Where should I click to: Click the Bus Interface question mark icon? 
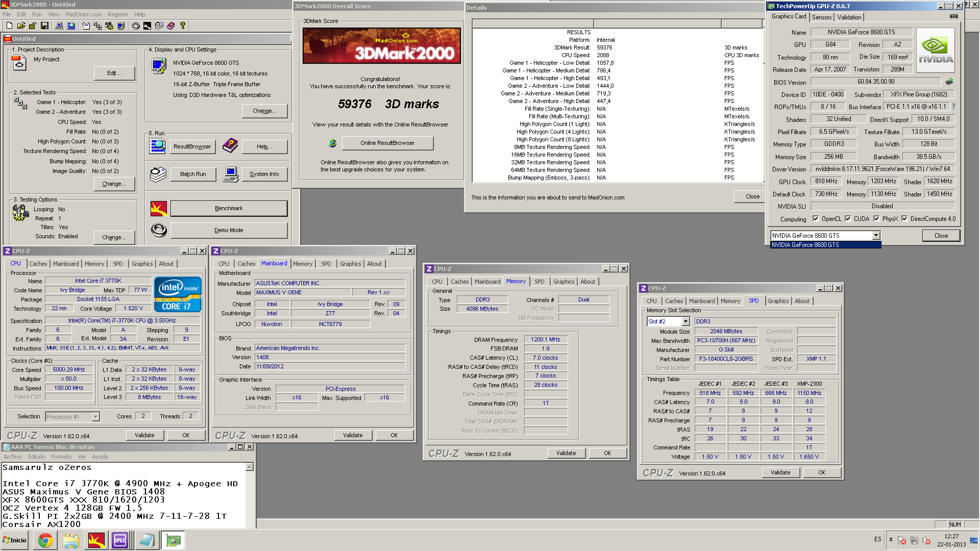tap(953, 107)
